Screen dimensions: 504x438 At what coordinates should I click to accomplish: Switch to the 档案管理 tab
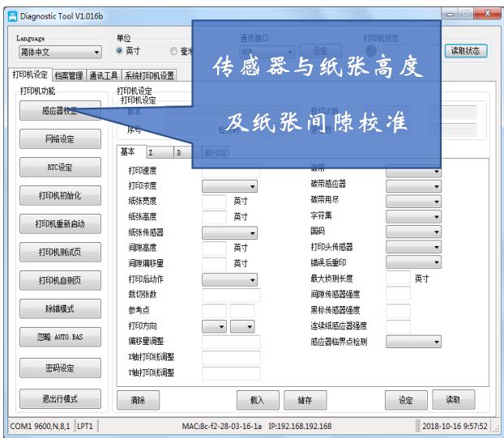[68, 75]
